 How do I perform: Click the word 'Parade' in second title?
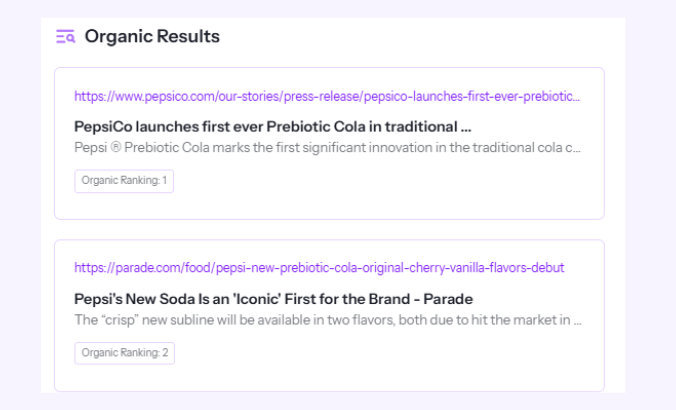point(449,299)
